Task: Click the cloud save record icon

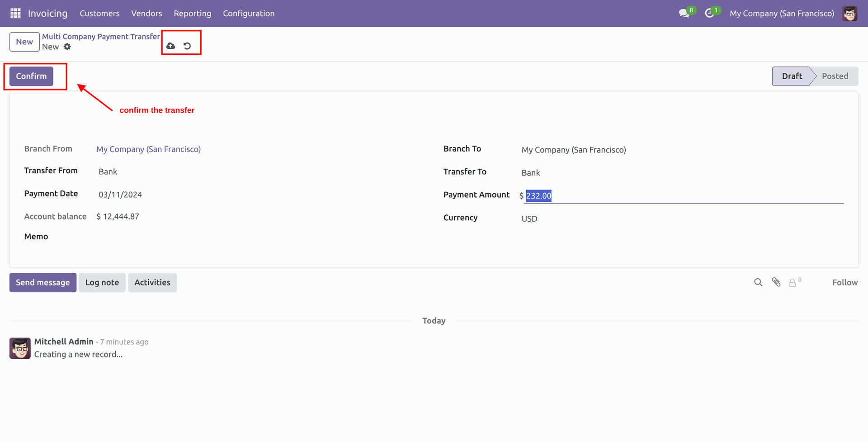Action: point(171,46)
